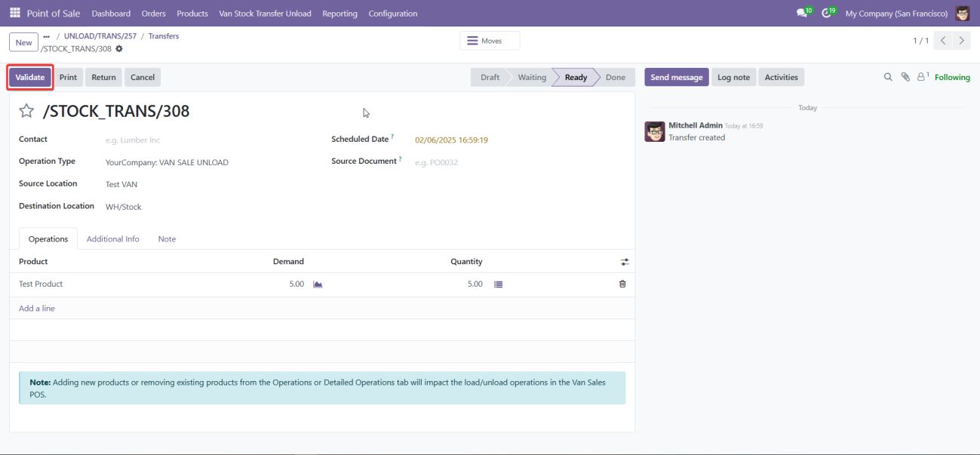Click the Validate button

coord(30,77)
